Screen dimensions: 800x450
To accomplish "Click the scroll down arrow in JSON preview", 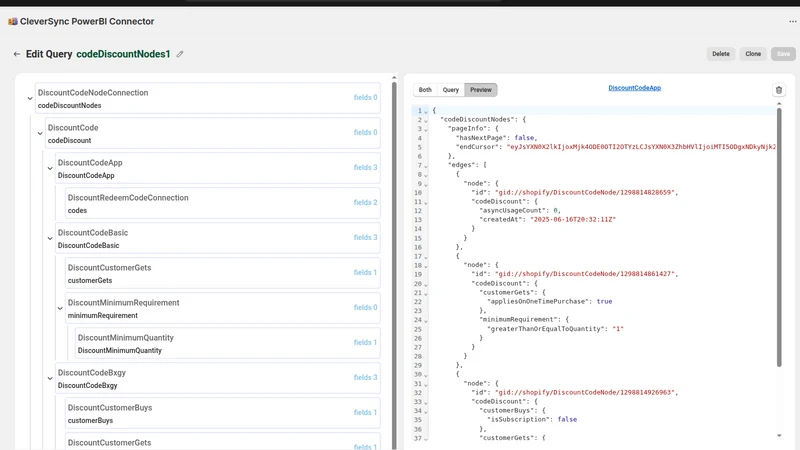I will (779, 436).
